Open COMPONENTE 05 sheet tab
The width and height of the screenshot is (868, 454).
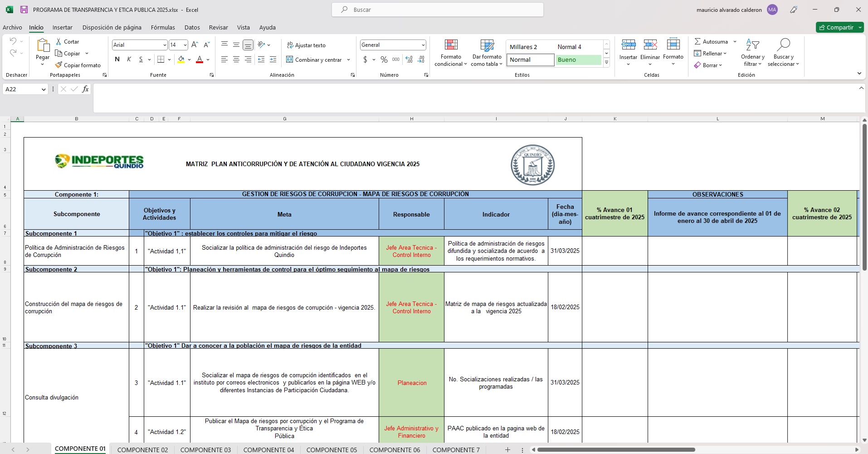click(332, 450)
